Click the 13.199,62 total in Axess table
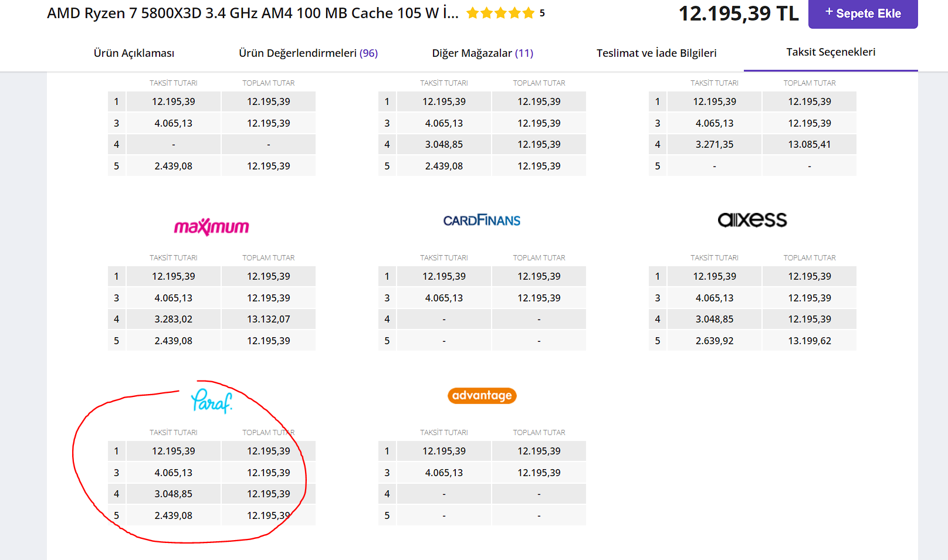 [809, 341]
